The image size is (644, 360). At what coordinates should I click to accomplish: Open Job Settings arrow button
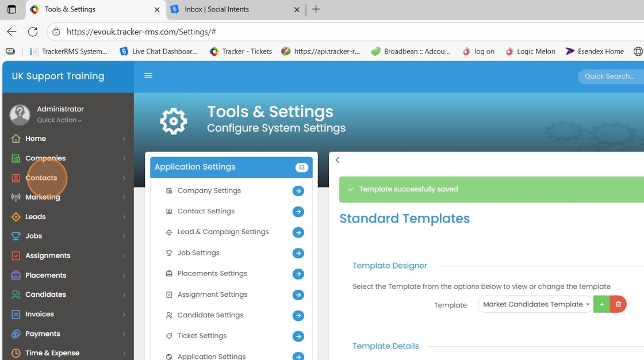click(x=298, y=253)
